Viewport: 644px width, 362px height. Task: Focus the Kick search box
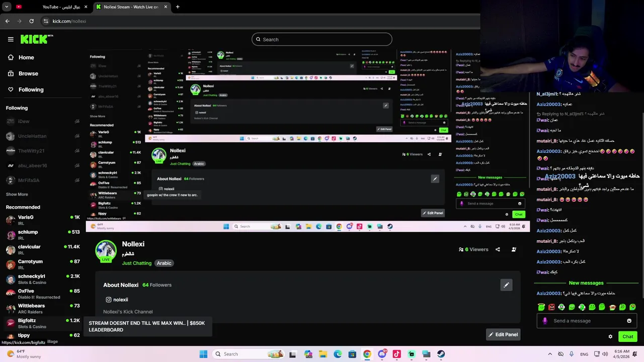322,39
